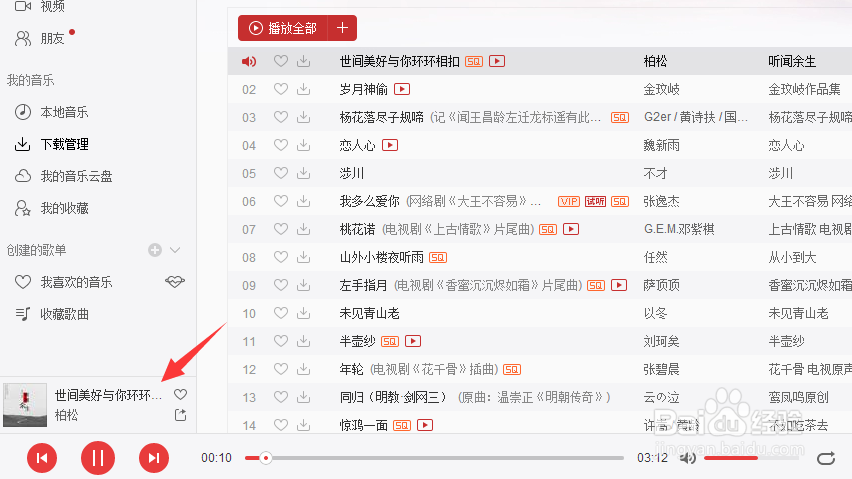
Task: Open artist 魏新雨
Action: coord(661,145)
